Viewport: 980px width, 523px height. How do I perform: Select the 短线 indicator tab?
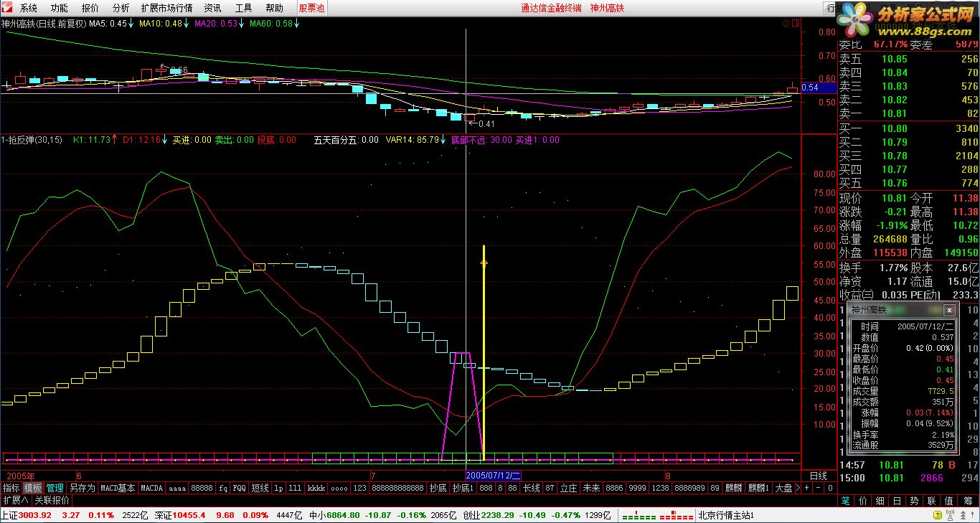[260, 488]
